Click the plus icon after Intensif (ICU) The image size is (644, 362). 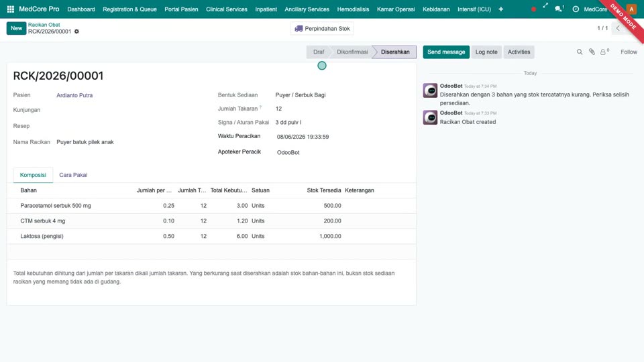(x=500, y=9)
